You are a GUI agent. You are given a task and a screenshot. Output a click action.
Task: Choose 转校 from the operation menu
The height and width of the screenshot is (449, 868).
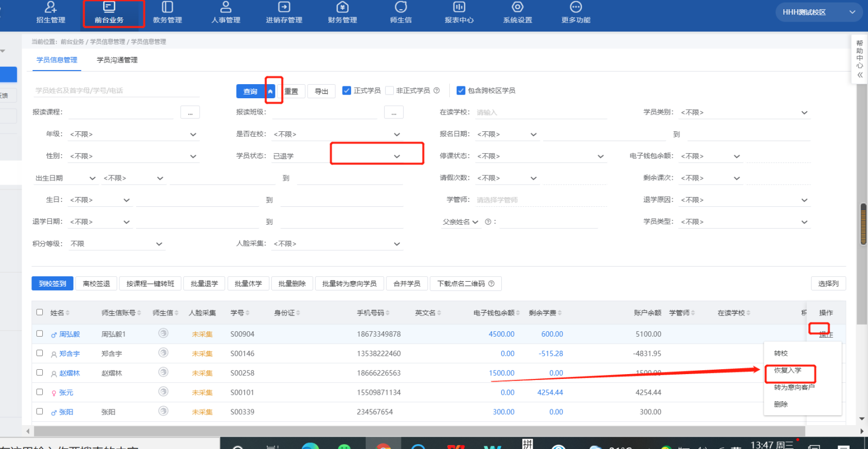pyautogui.click(x=781, y=353)
